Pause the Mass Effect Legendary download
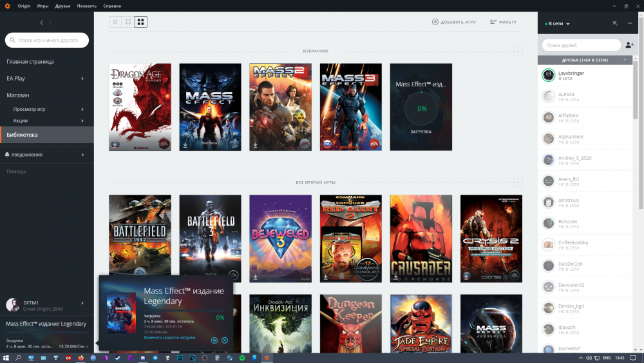The image size is (644, 363). point(214,340)
